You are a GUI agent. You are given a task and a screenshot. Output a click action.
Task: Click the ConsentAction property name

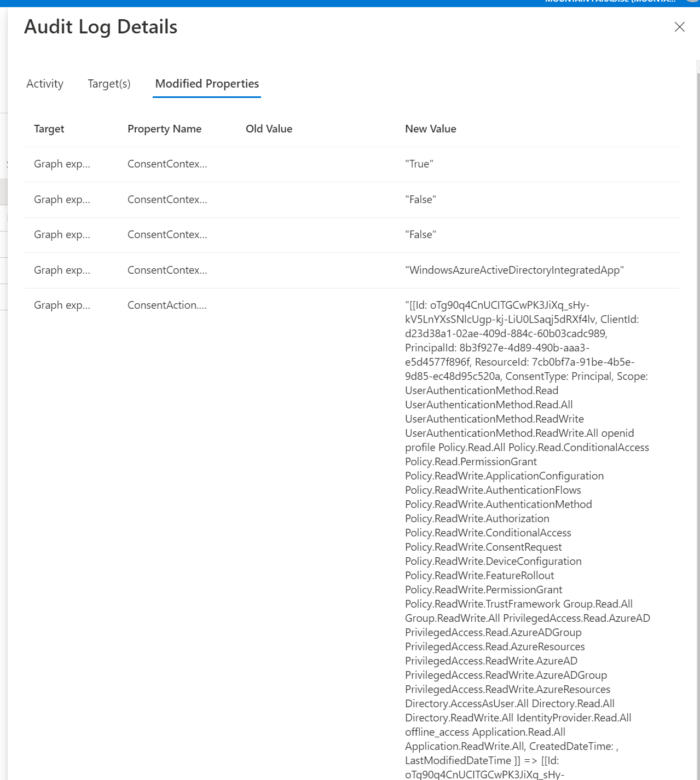point(167,305)
